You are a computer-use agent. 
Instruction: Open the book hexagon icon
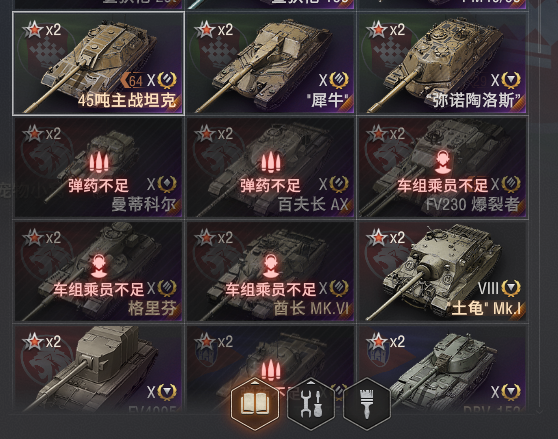(255, 404)
